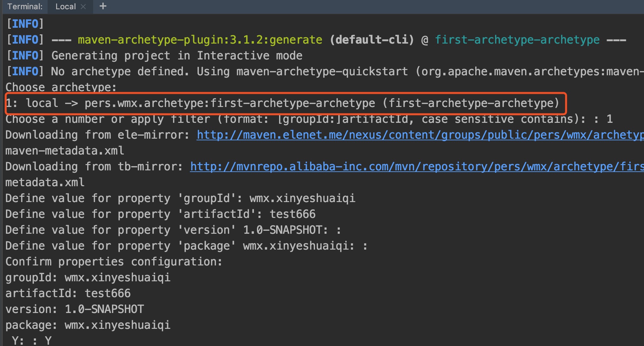Open a new terminal session tab

point(103,6)
